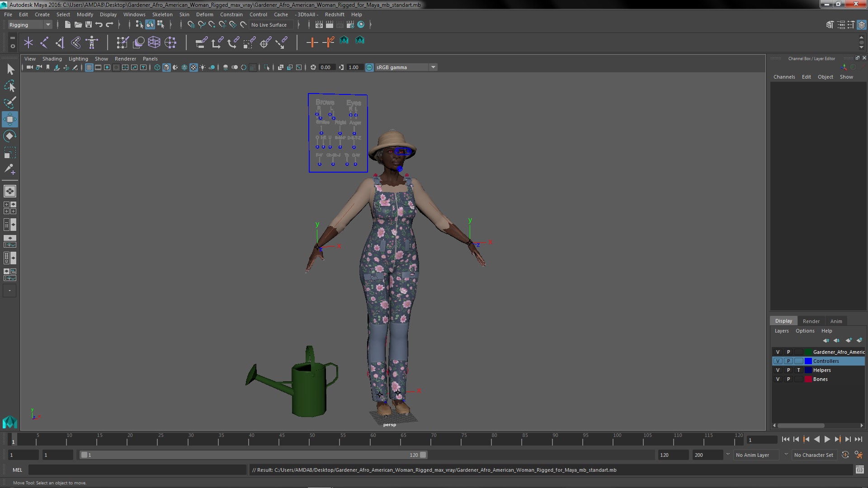Click the Layer Editor horizontal scrollbar
Image resolution: width=868 pixels, height=488 pixels.
[801, 425]
